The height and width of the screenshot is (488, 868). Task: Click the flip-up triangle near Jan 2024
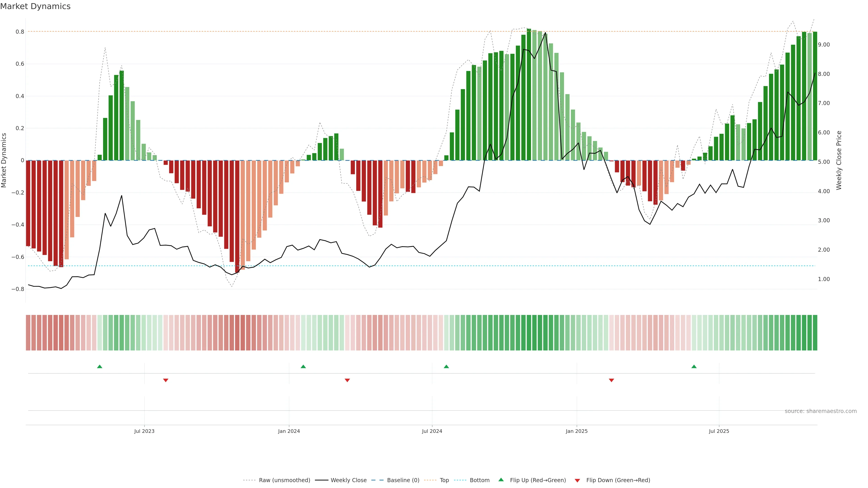[x=303, y=366]
